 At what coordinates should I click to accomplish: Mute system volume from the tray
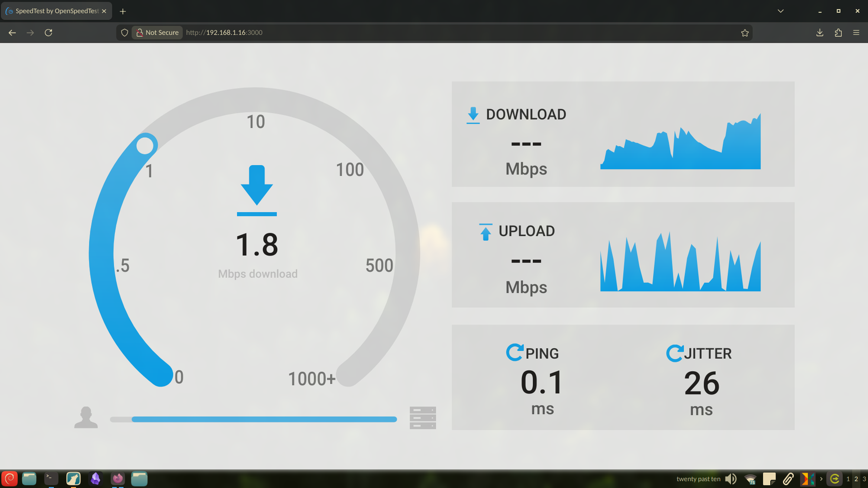[x=731, y=479]
